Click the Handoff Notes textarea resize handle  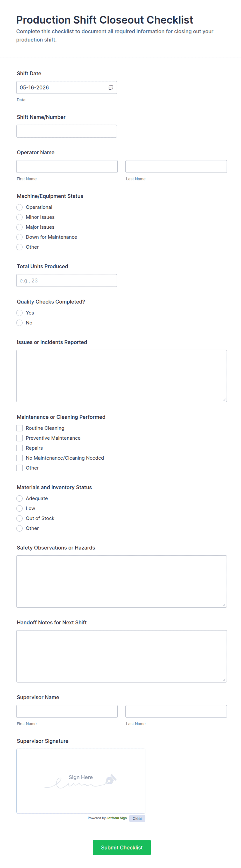[224, 680]
